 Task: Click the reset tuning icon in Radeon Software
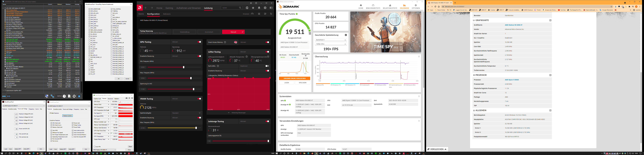(271, 14)
